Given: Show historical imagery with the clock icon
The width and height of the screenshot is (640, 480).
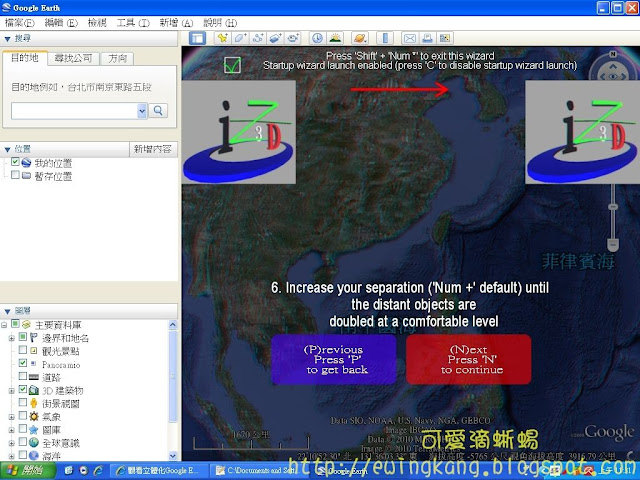Looking at the screenshot, I should [317, 38].
